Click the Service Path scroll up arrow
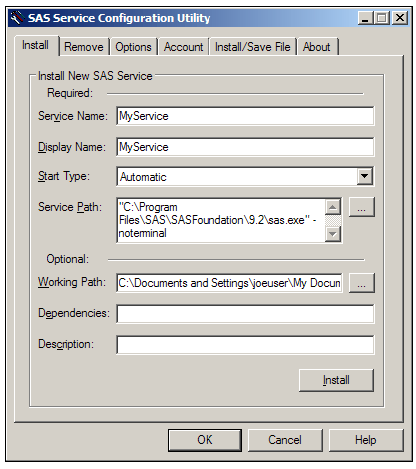 coord(333,207)
